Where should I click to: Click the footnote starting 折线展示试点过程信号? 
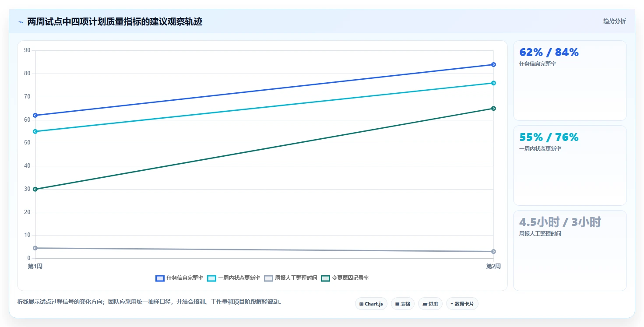pyautogui.click(x=149, y=302)
